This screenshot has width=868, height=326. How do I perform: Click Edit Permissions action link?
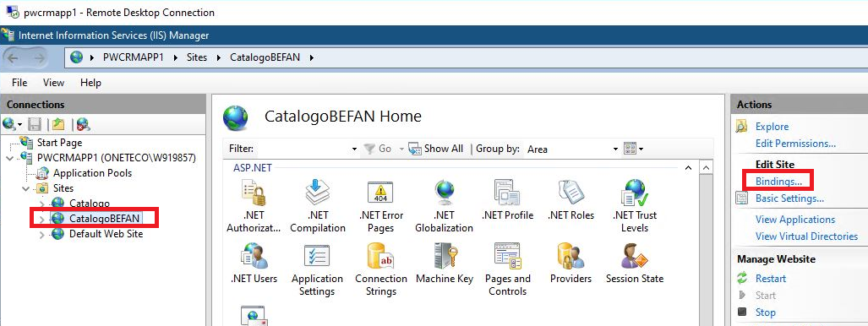[x=795, y=144]
